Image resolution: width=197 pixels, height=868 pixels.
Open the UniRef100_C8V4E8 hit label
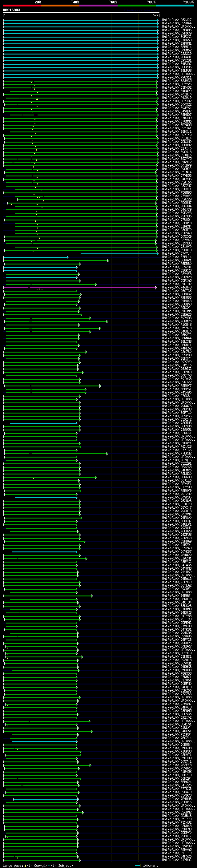(177, 274)
